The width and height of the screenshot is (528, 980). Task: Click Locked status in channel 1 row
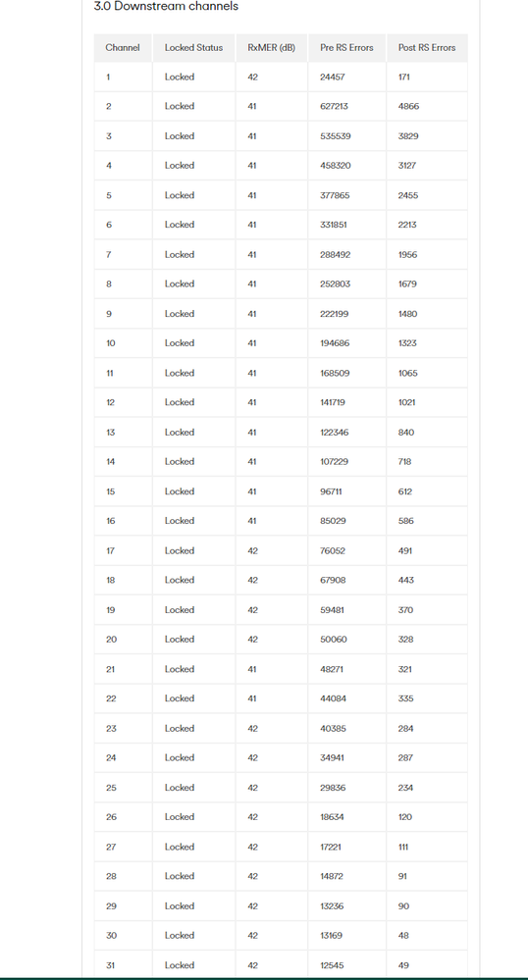point(180,77)
